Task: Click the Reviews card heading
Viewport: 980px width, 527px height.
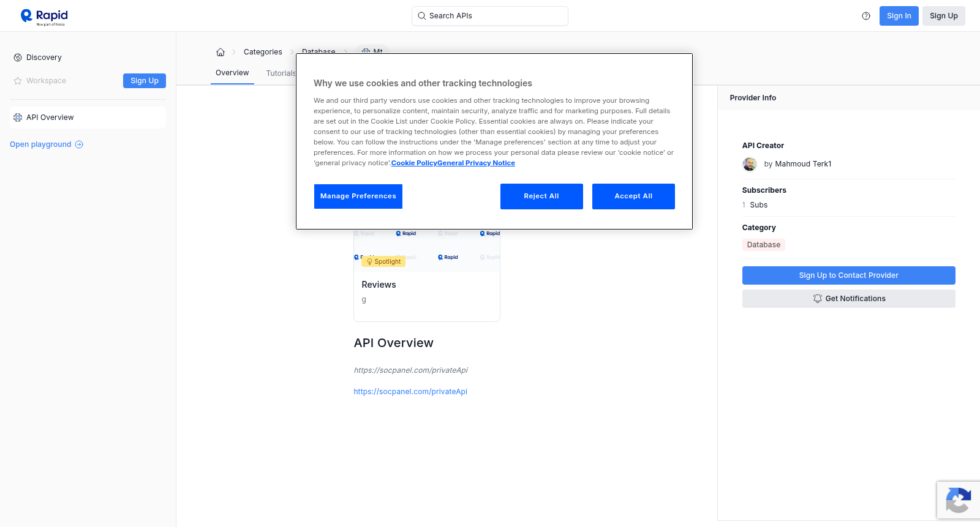Action: (x=379, y=285)
